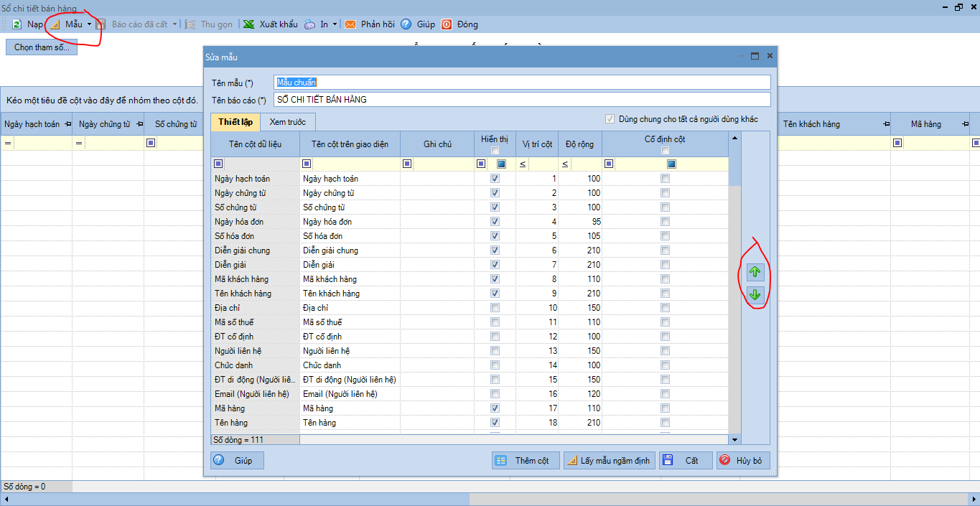
Task: Click the dialog grid scroll-up arrow
Action: point(735,137)
